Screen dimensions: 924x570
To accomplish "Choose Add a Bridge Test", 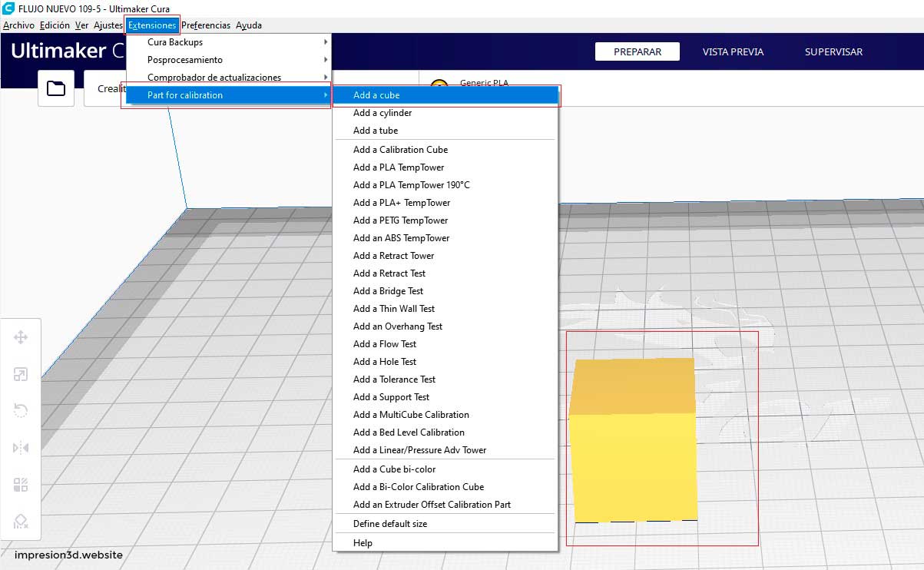I will coord(445,291).
